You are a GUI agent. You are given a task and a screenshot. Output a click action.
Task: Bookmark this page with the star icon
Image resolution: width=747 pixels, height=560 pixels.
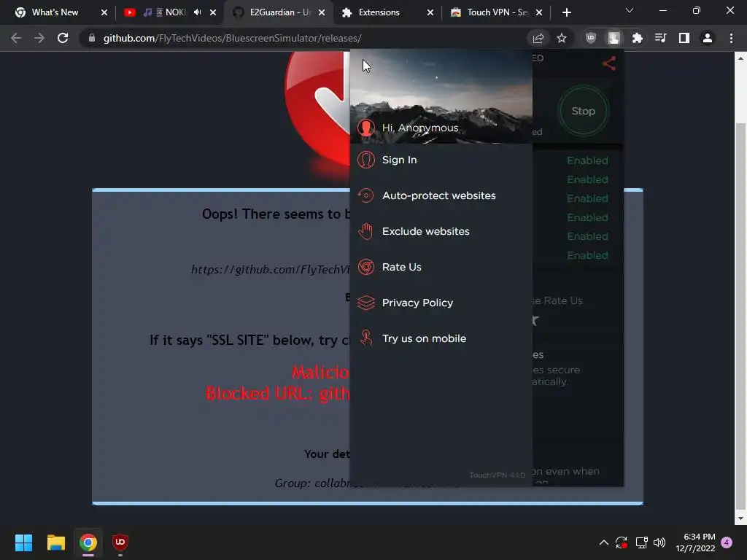pyautogui.click(x=562, y=38)
